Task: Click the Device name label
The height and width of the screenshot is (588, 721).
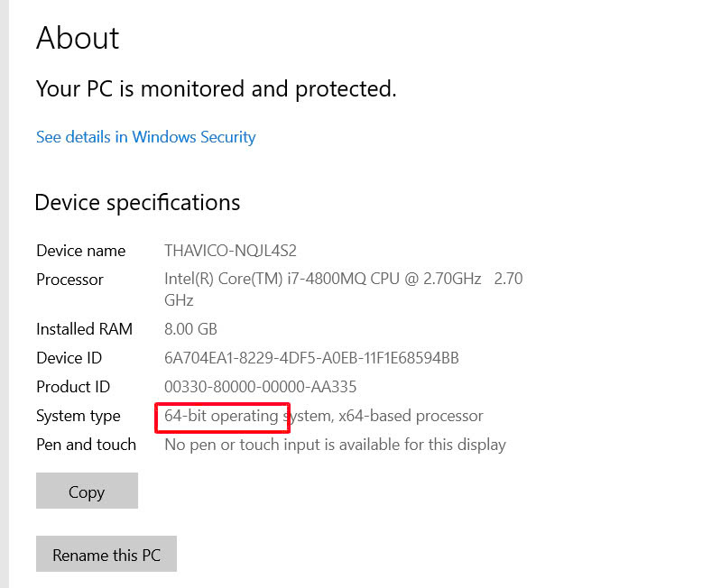Action: (81, 251)
